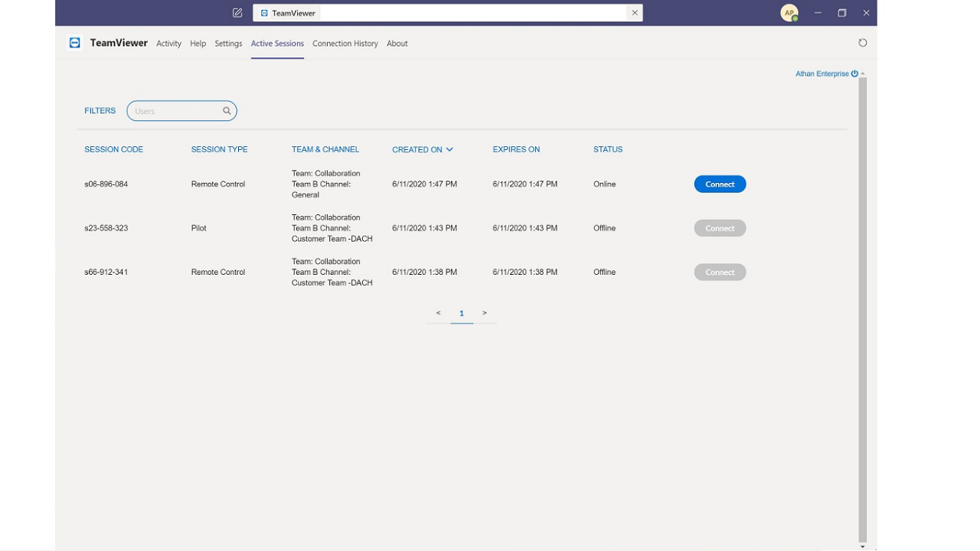Select page 1 in pagination
Viewport: 980px width, 551px height.
tap(462, 314)
